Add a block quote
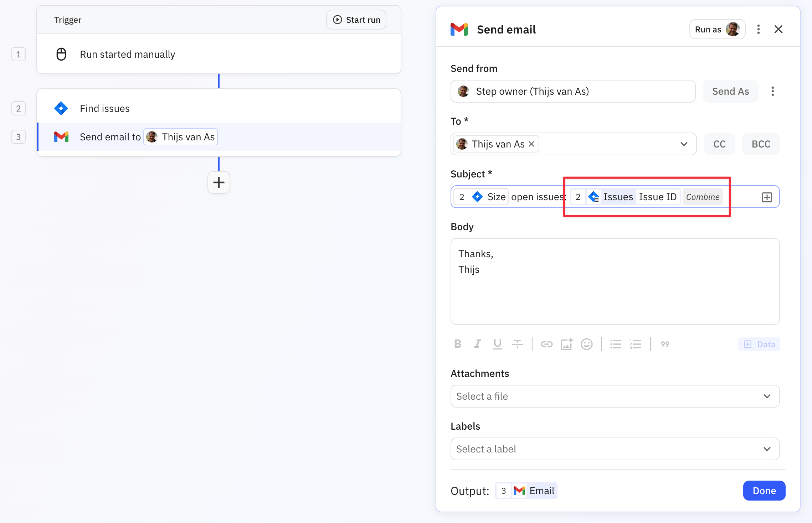 [x=665, y=344]
